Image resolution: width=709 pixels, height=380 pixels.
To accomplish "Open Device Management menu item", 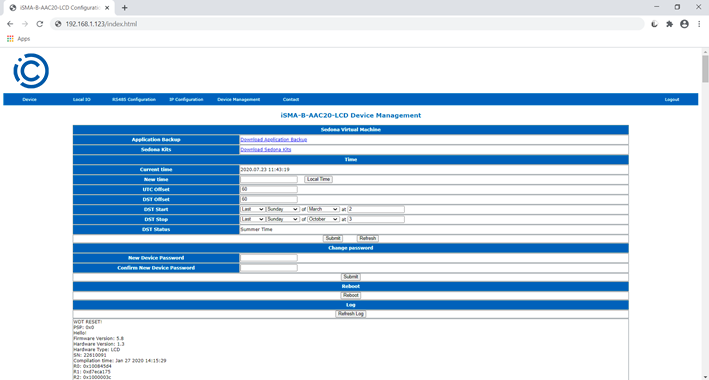I will pos(239,100).
